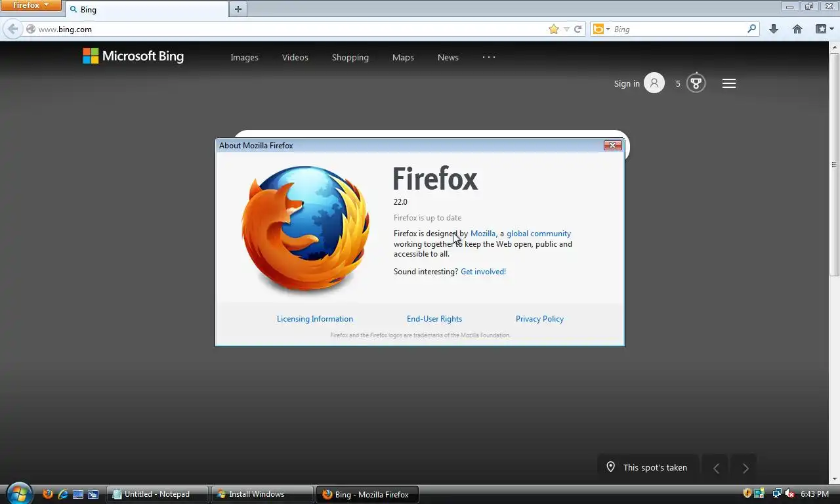Open the network tray icon
The width and height of the screenshot is (840, 504).
778,493
